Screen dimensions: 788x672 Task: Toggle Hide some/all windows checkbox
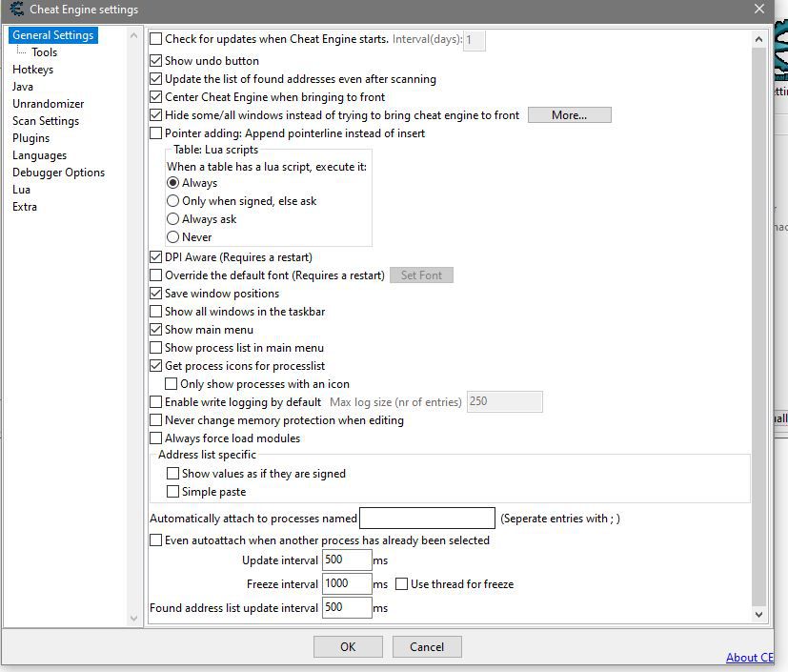click(156, 115)
